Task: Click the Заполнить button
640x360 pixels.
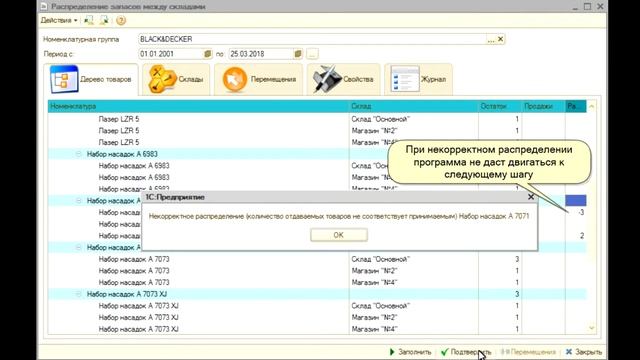Action: 410,352
